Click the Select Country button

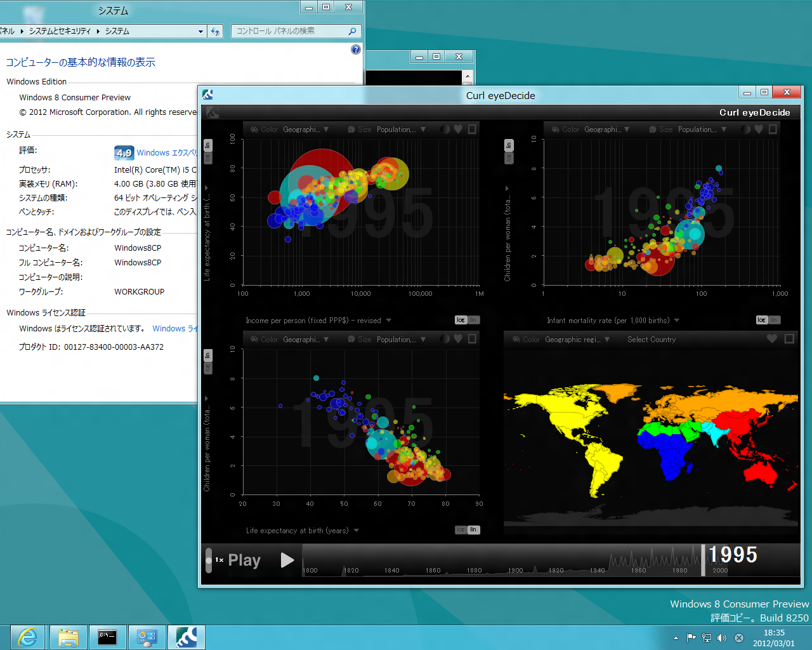[x=652, y=340]
